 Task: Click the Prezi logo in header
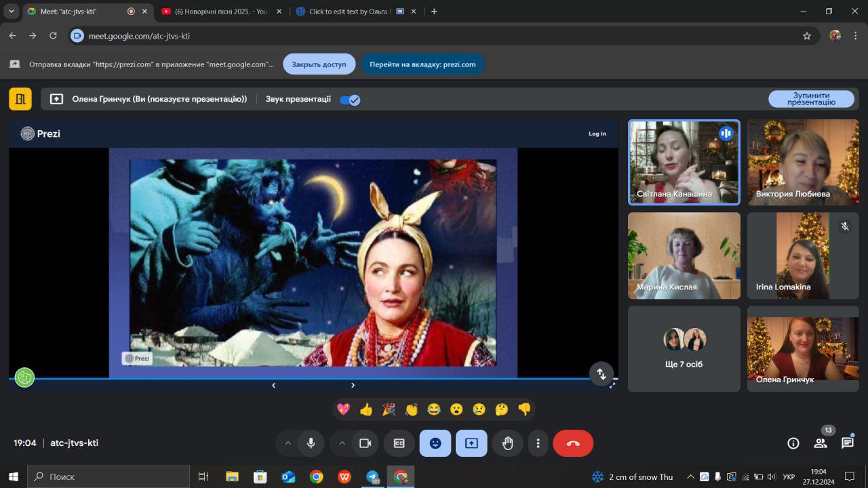tap(41, 134)
